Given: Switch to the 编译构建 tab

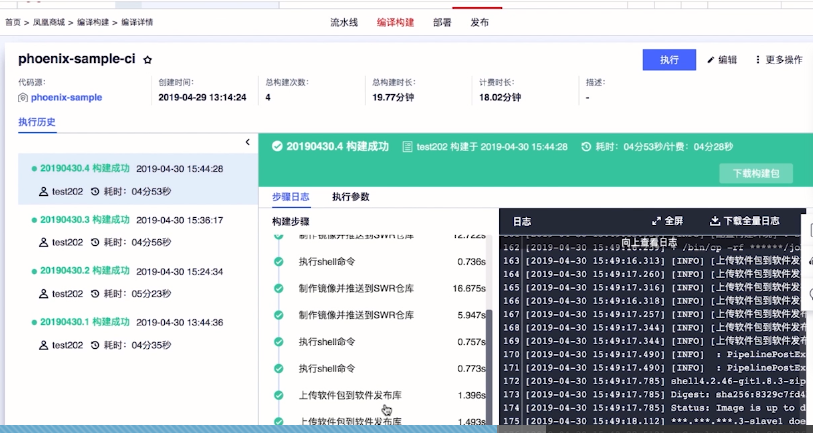Looking at the screenshot, I should tap(395, 23).
